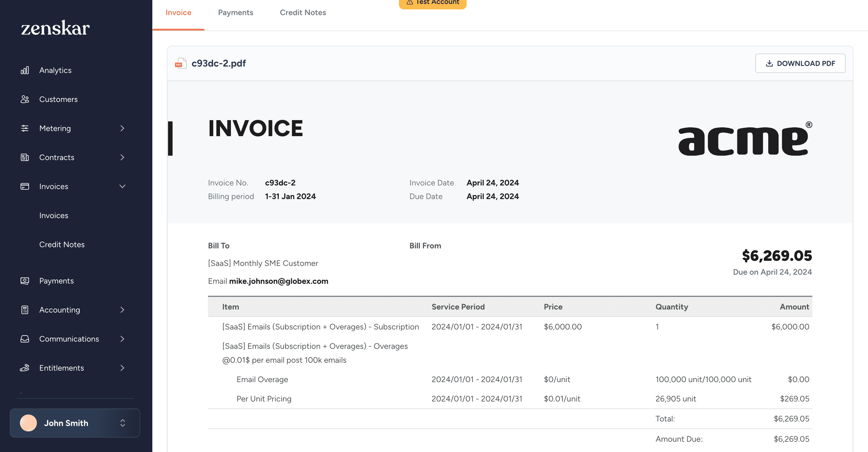Image resolution: width=868 pixels, height=452 pixels.
Task: Open the Invoices sub-item in the sidebar
Action: pyautogui.click(x=53, y=215)
